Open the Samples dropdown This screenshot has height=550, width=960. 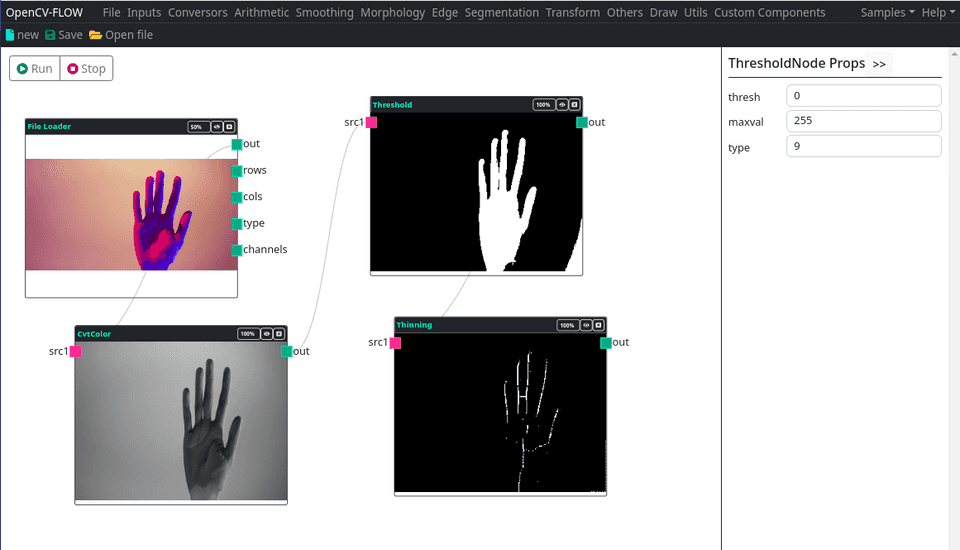click(x=887, y=13)
